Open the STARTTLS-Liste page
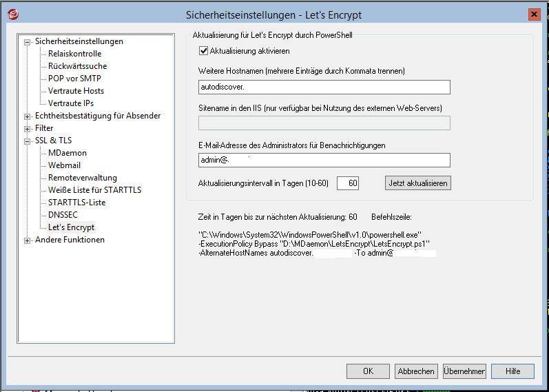549x392 pixels. coord(76,203)
